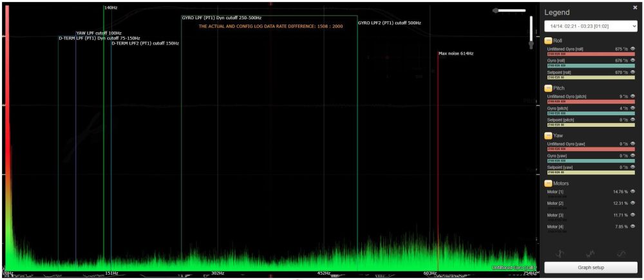The image size is (644, 280).
Task: Click the middle waveform icon above Graph setup
Action: pos(591,253)
